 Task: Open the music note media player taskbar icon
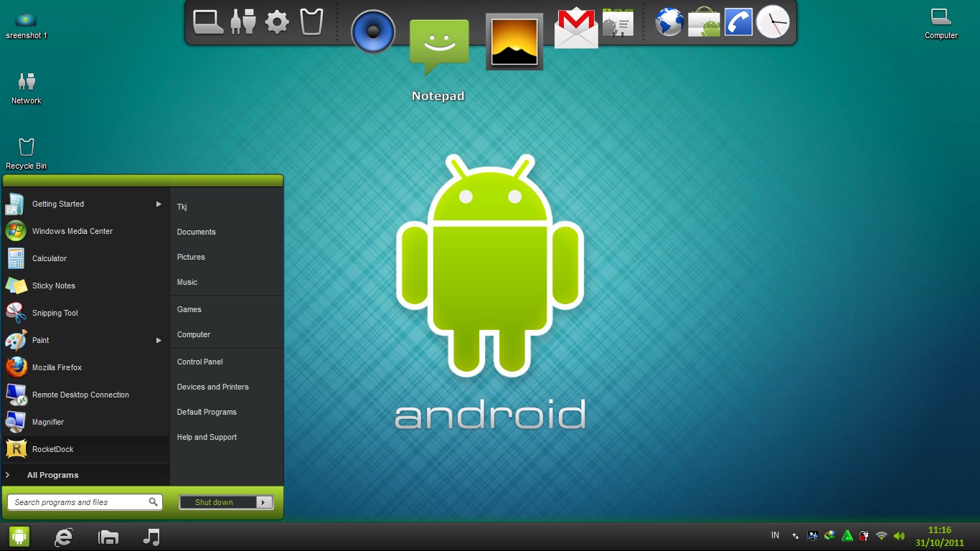151,537
